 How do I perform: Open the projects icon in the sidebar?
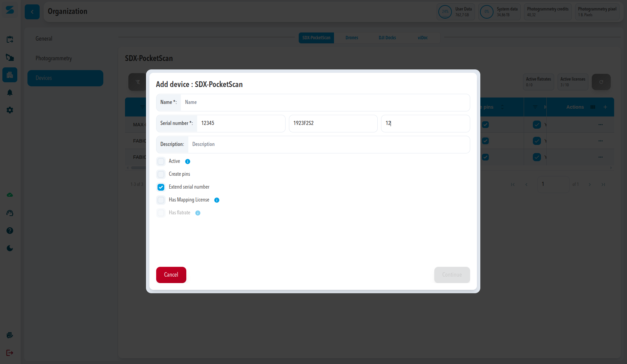[x=10, y=40]
